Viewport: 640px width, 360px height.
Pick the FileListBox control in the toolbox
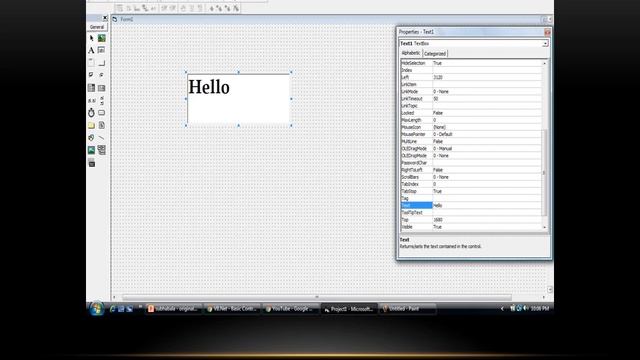[102, 125]
